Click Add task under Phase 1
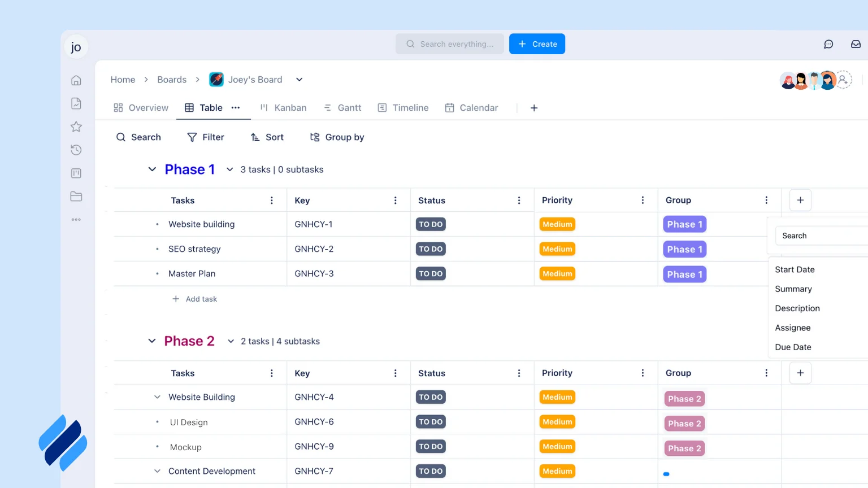The image size is (868, 488). coord(194,298)
